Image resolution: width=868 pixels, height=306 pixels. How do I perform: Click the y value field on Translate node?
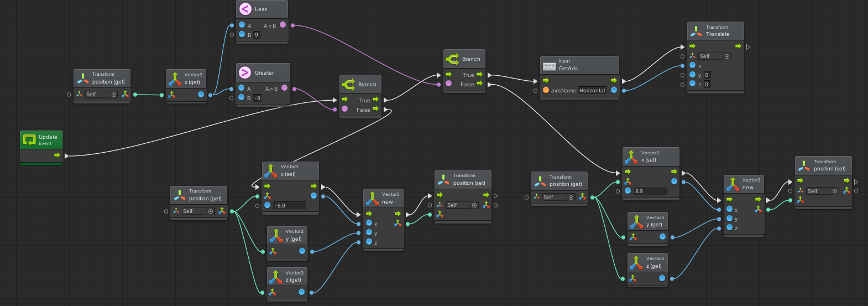pyautogui.click(x=707, y=75)
